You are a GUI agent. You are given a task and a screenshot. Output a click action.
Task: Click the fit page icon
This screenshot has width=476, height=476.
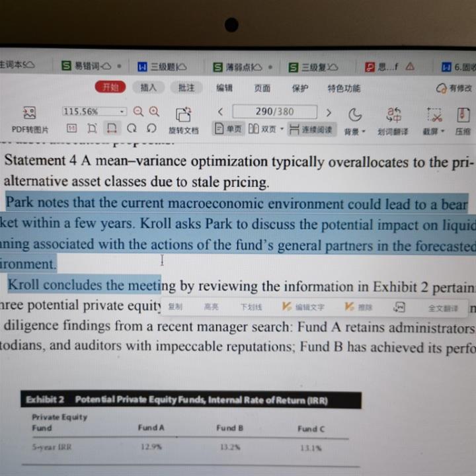(x=92, y=128)
